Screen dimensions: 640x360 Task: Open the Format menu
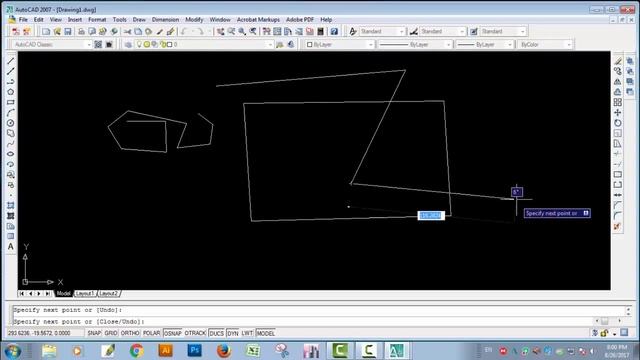click(x=97, y=20)
